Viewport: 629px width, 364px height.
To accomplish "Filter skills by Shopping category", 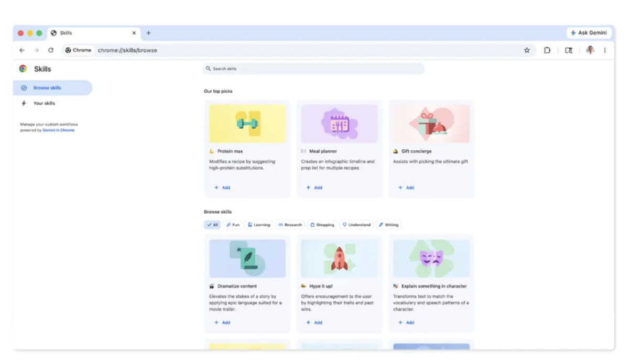I will [x=322, y=225].
